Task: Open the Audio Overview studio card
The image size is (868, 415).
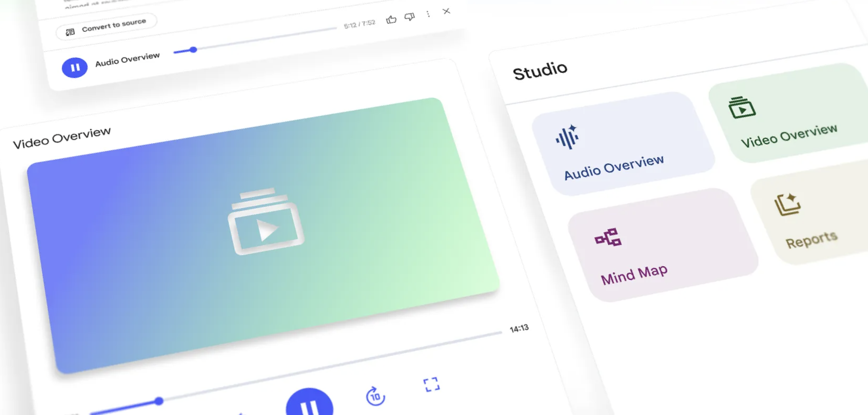Action: pyautogui.click(x=623, y=145)
